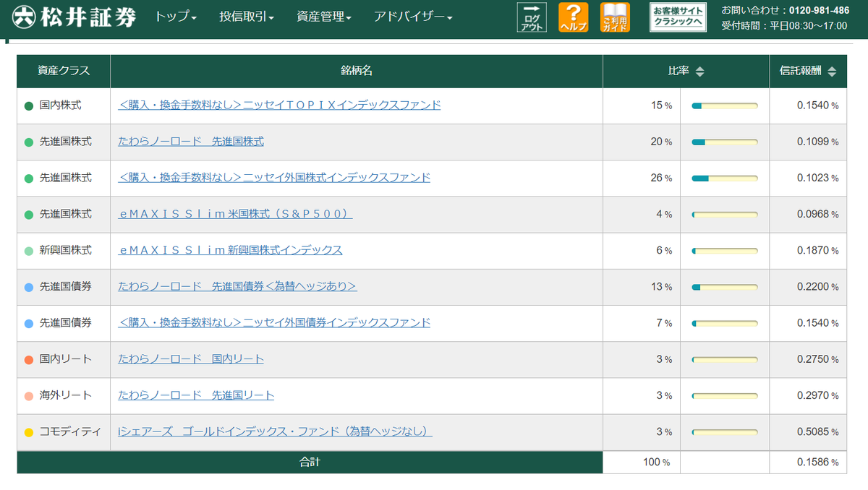
Task: Click the ratio bar for ニッセイ外国株式 row
Action: 725,179
